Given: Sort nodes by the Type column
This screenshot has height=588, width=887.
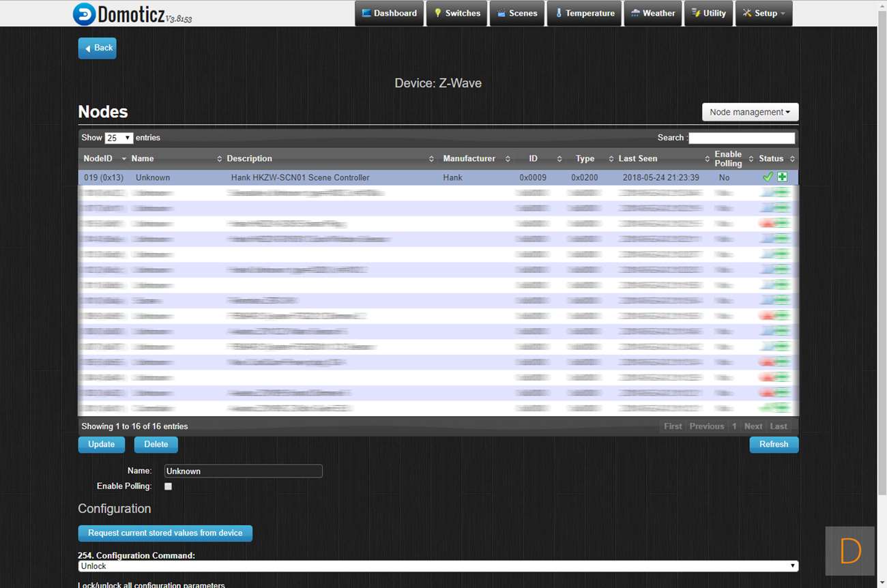Looking at the screenshot, I should (590, 159).
